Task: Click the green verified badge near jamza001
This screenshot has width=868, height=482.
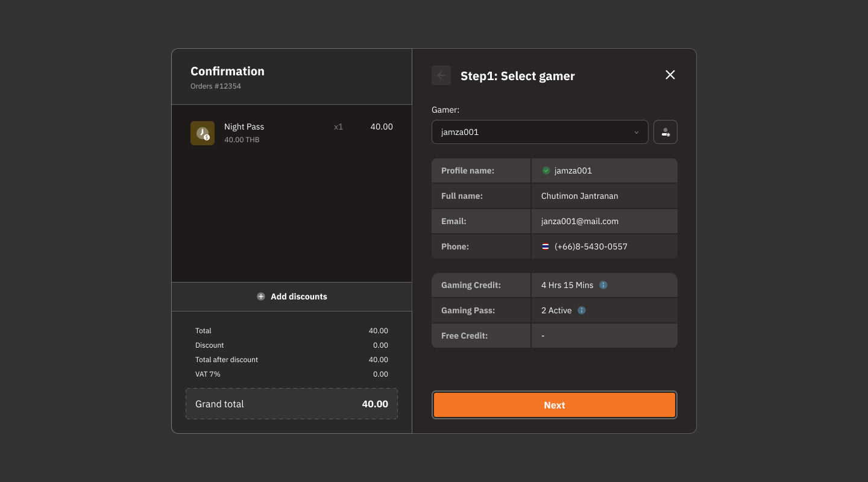Action: coord(546,171)
